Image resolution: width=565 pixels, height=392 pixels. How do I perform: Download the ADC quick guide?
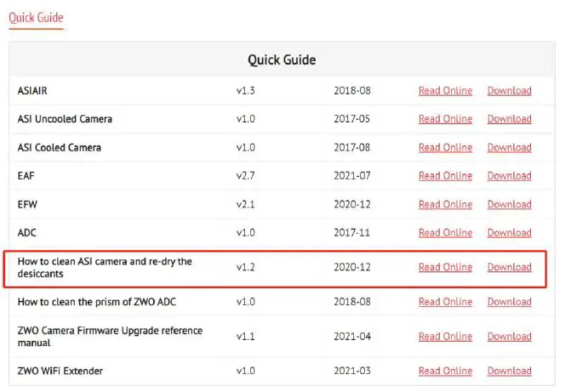(x=509, y=233)
